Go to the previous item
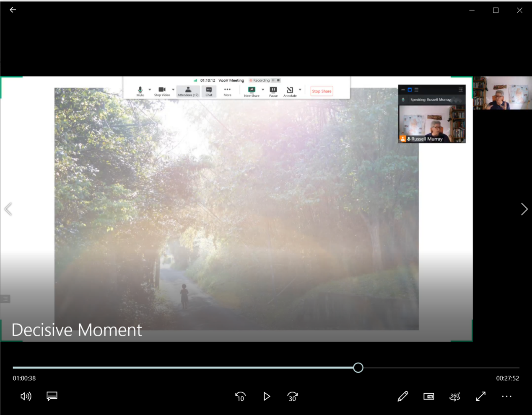Image resolution: width=532 pixels, height=415 pixels. [x=8, y=209]
